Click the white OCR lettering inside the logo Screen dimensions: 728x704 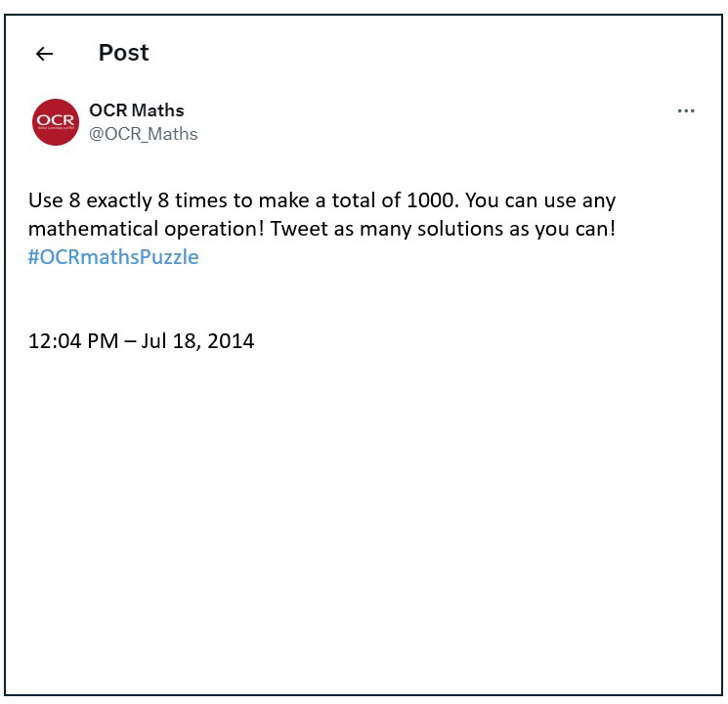click(56, 120)
